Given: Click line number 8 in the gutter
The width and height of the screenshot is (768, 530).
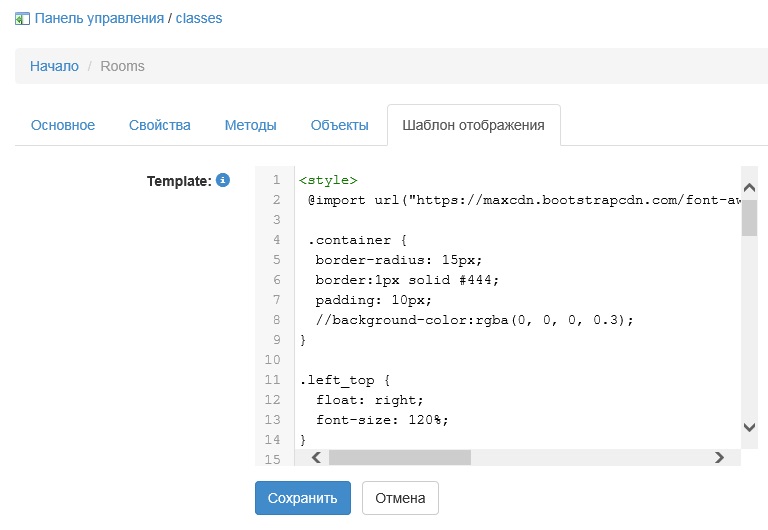Looking at the screenshot, I should (x=276, y=320).
